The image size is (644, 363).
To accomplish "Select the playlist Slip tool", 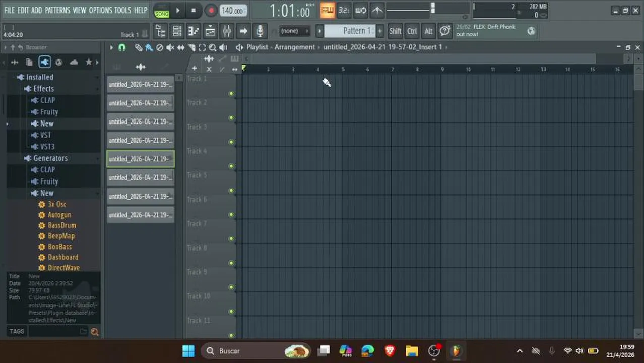I will [181, 47].
